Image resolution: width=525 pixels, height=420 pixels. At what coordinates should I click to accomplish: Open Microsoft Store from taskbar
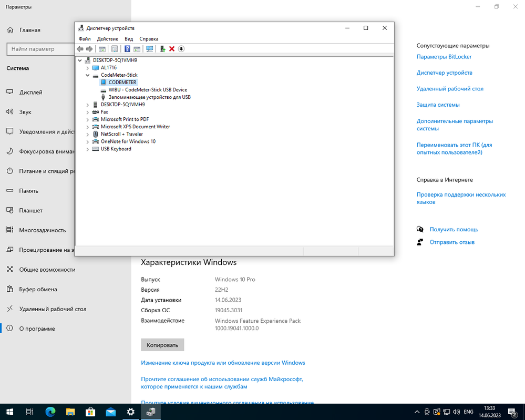point(90,412)
